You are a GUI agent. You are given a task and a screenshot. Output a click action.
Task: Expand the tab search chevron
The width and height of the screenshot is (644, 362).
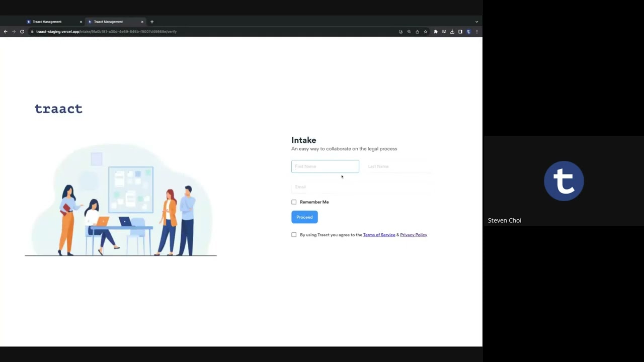tap(476, 22)
